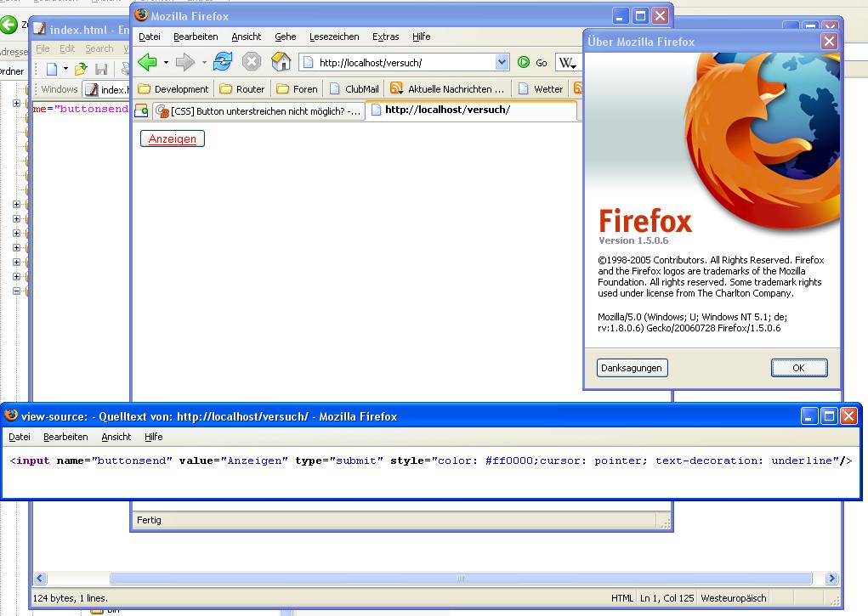Reload the page with the Refresh icon
This screenshot has width=868, height=616.
click(223, 61)
